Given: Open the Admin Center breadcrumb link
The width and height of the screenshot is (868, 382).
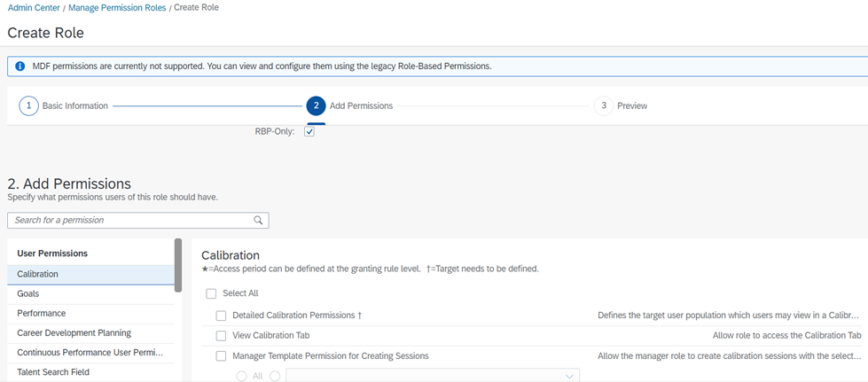Looking at the screenshot, I should tap(34, 8).
